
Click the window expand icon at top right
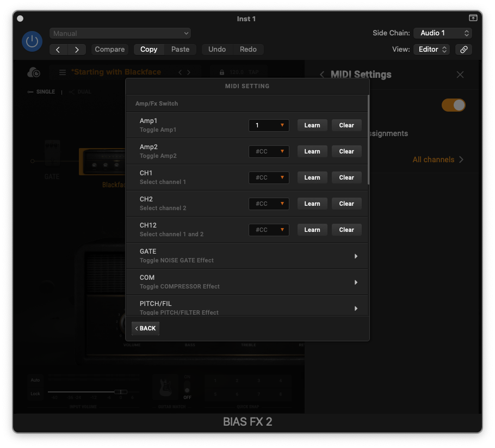point(473,18)
